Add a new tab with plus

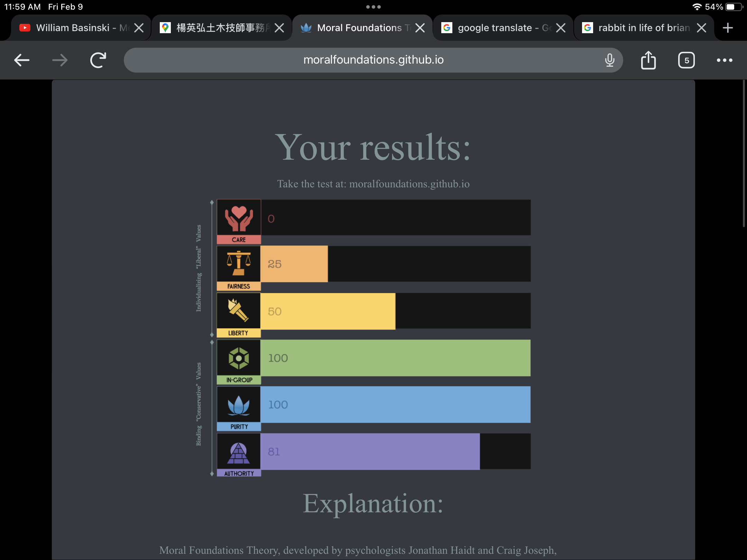pos(728,28)
